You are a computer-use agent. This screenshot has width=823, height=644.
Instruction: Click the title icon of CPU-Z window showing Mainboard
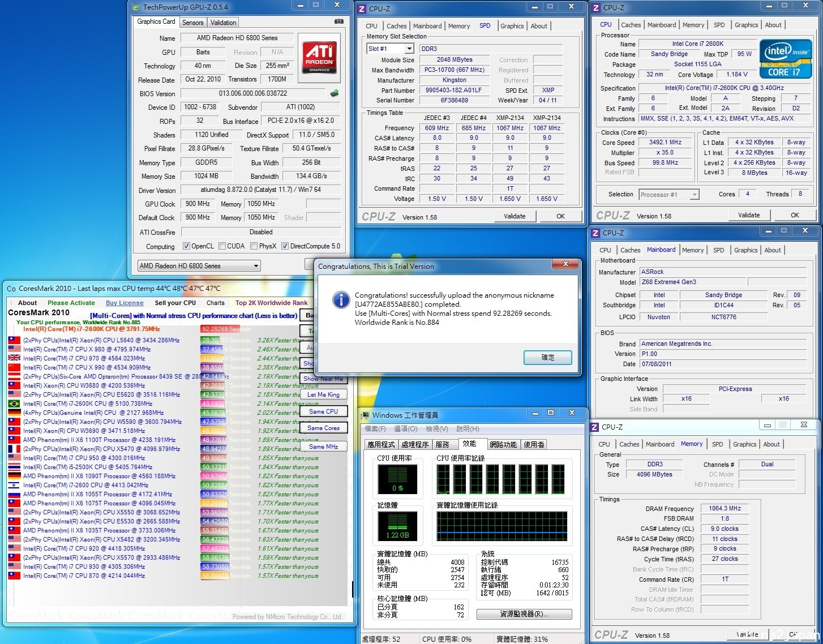coord(595,233)
